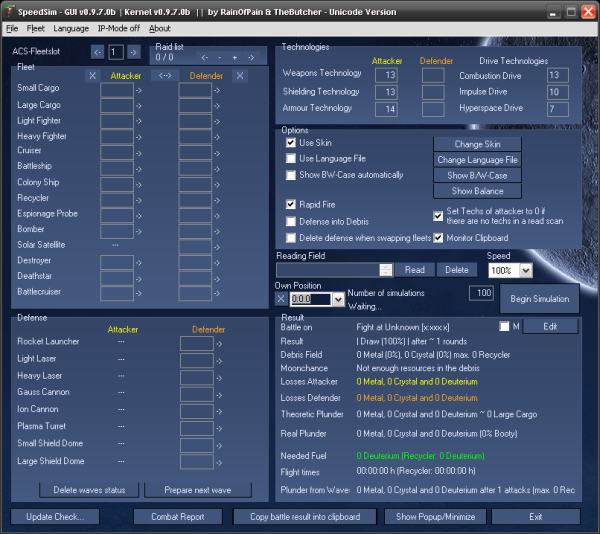Screen dimensions: 600x534
Task: Click Show Popup/Minimize button
Action: (x=435, y=517)
